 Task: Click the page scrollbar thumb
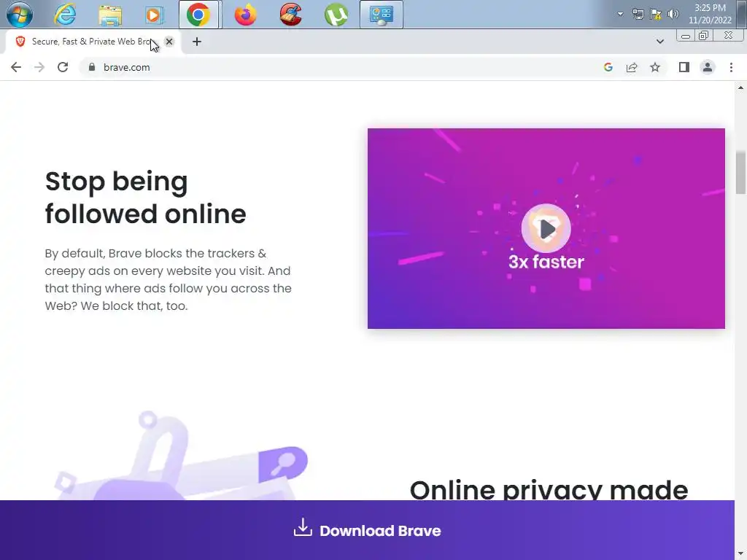[740, 172]
